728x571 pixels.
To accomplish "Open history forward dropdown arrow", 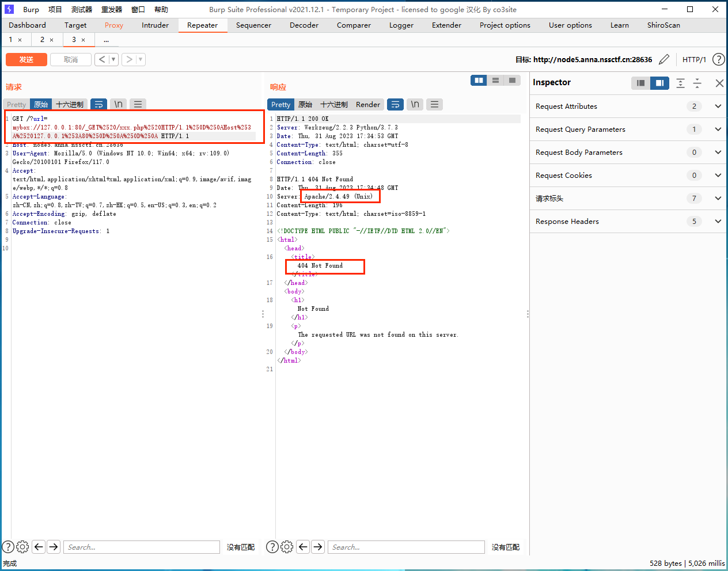I will 141,59.
